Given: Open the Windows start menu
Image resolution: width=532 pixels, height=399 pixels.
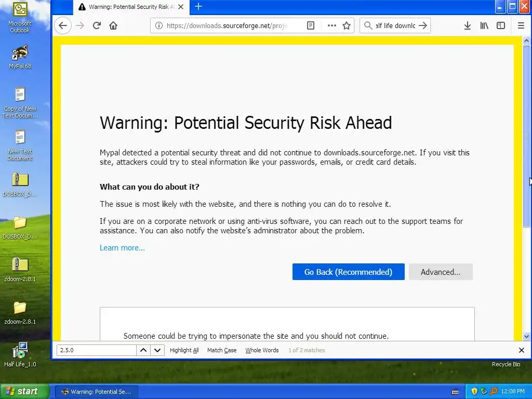Looking at the screenshot, I should coord(24,391).
